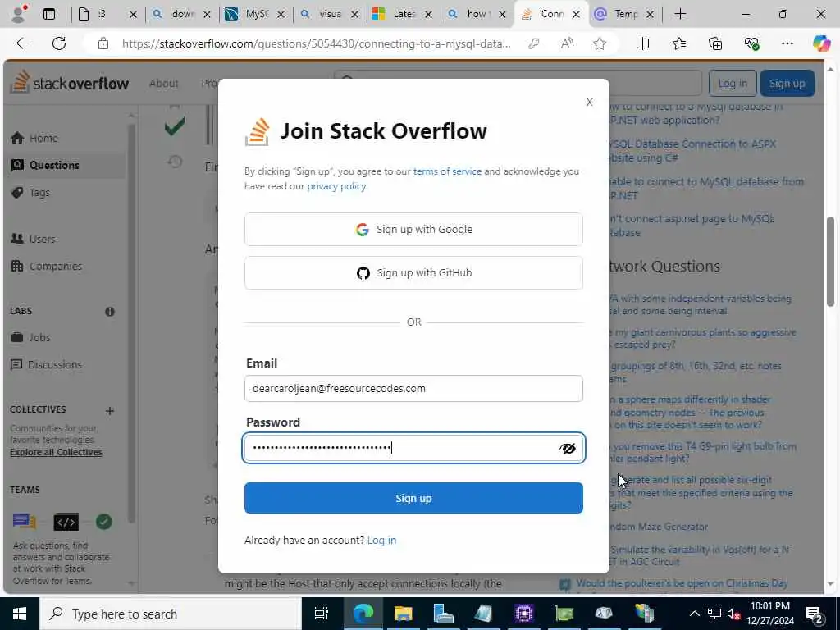
Task: Show hidden system tray icons
Action: (694, 614)
